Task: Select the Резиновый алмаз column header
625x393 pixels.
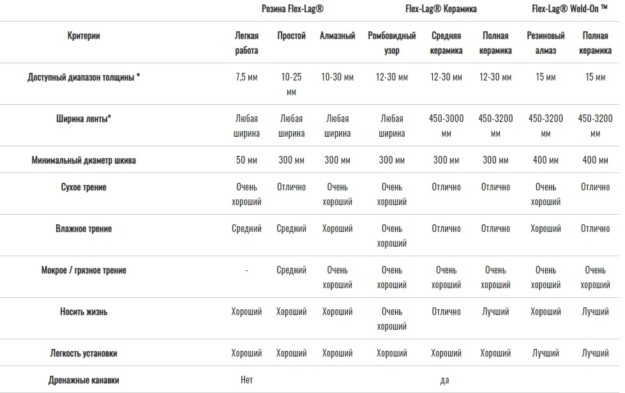Action: 546,43
